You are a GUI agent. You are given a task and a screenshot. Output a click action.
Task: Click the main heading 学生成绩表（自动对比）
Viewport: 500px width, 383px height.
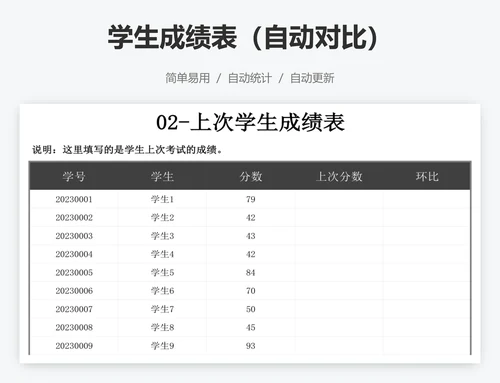coord(242,37)
